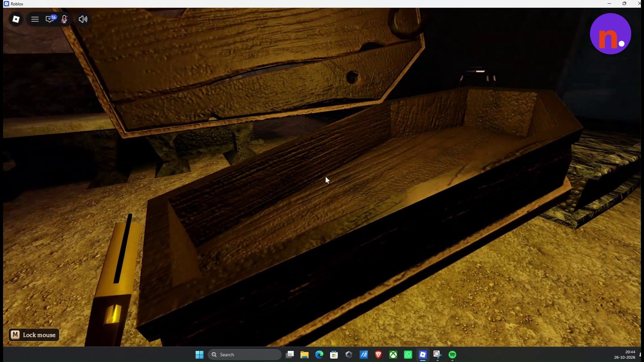Click the purple 'n.' recorder badge
The image size is (644, 362).
pos(610,34)
